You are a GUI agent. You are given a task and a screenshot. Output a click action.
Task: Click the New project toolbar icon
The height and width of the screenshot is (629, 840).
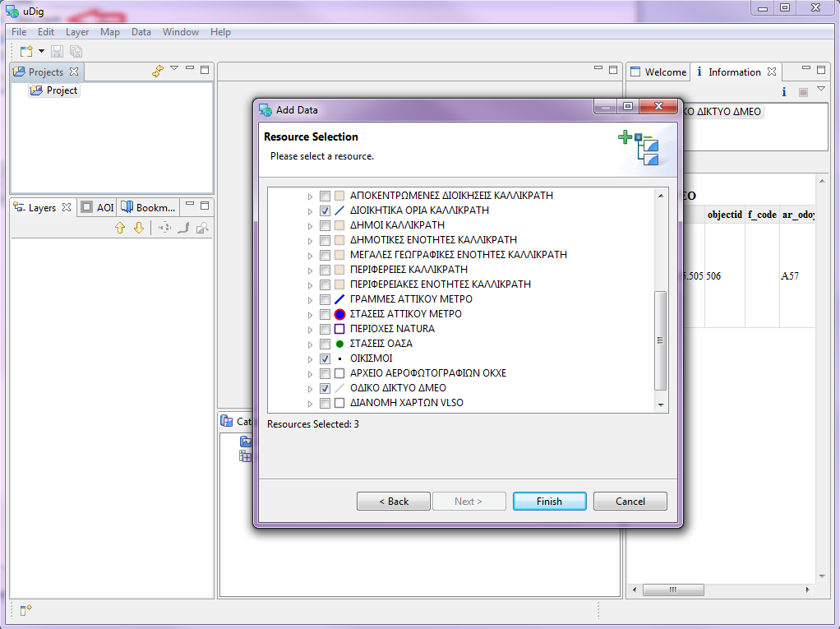coord(26,52)
